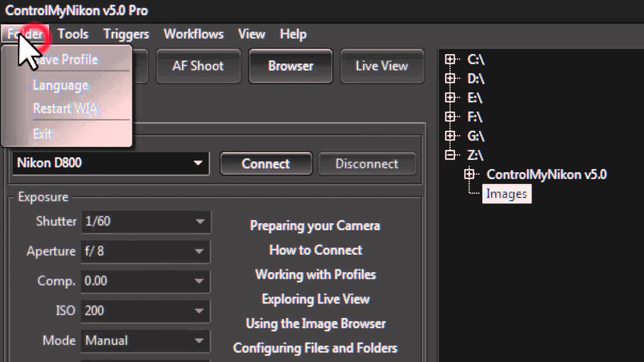Choose Exit in the dropdown menu
Viewport: 644px width, 362px height.
43,134
